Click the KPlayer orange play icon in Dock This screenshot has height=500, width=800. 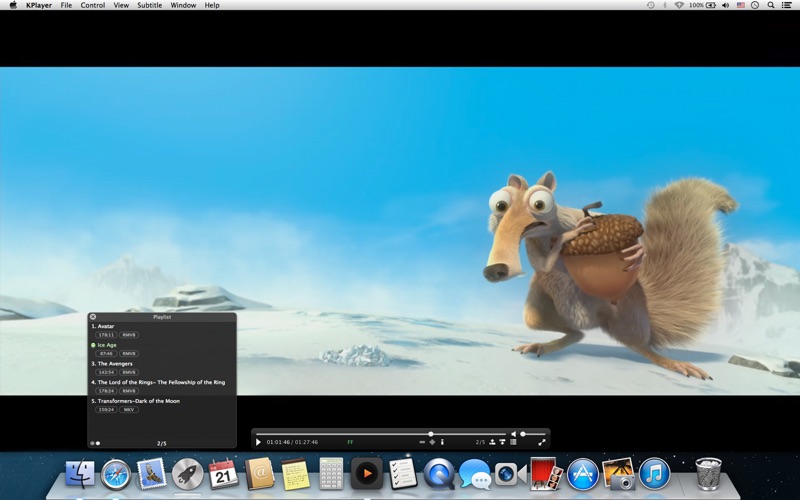pyautogui.click(x=367, y=473)
